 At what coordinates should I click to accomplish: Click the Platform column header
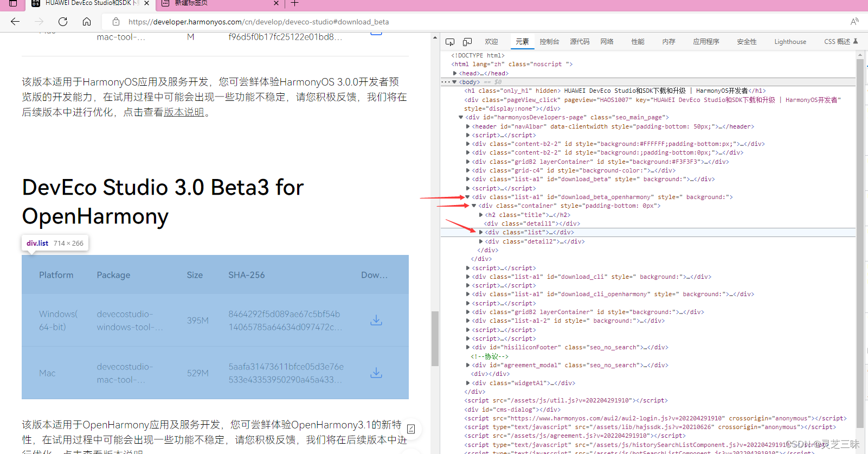[x=56, y=275]
